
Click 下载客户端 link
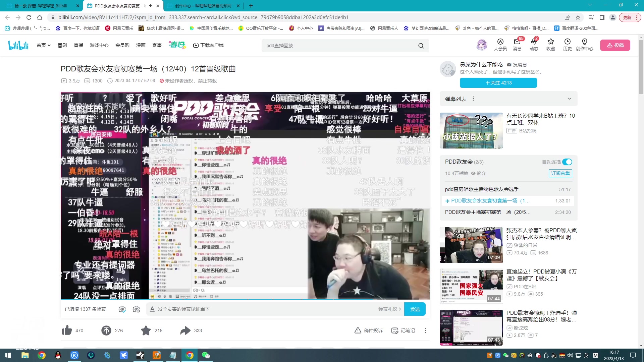pyautogui.click(x=208, y=45)
